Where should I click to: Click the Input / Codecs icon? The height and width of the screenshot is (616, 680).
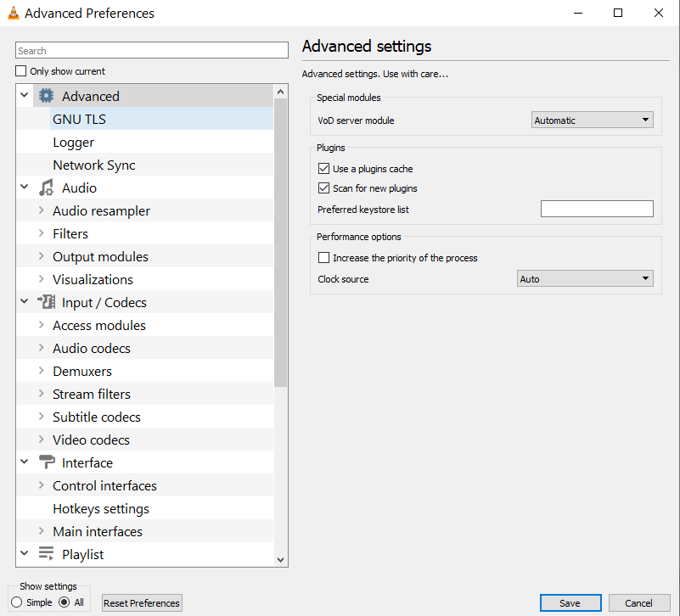46,302
